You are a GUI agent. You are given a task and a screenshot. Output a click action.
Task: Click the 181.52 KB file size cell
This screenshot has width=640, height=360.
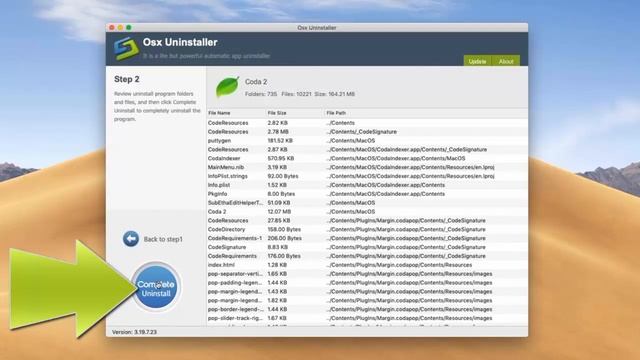click(280, 141)
